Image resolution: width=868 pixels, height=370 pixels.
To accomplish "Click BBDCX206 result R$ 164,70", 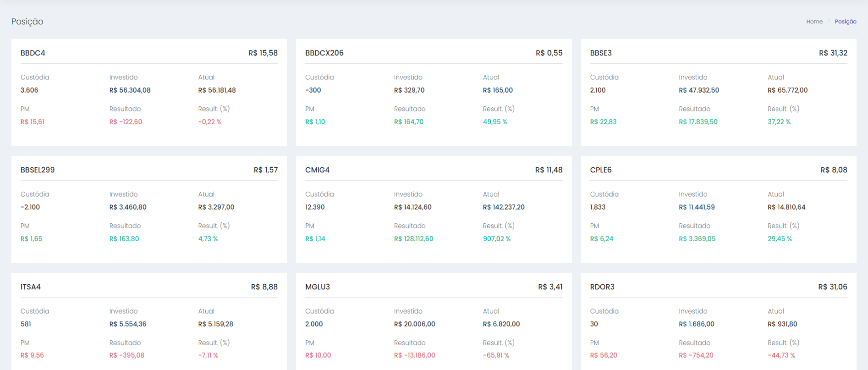I will (409, 122).
